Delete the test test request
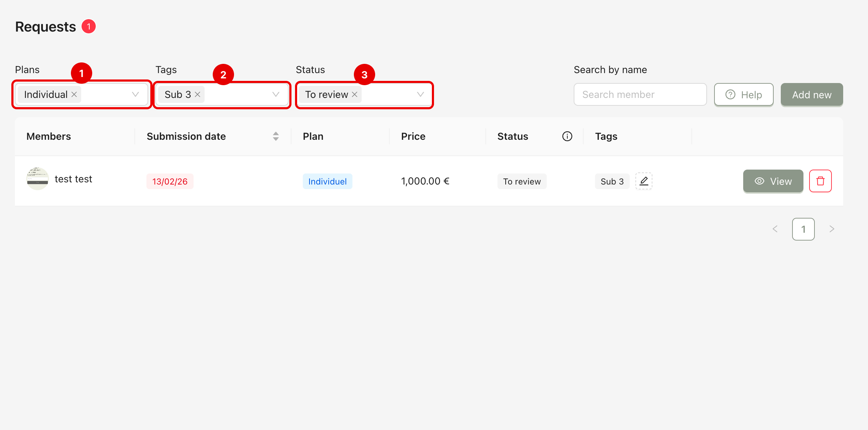This screenshot has height=430, width=868. click(x=820, y=181)
